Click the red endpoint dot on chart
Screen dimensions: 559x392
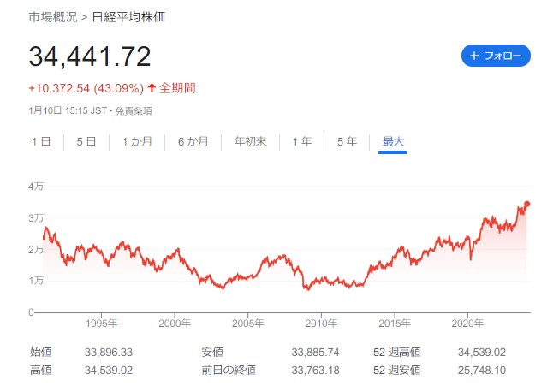point(527,204)
